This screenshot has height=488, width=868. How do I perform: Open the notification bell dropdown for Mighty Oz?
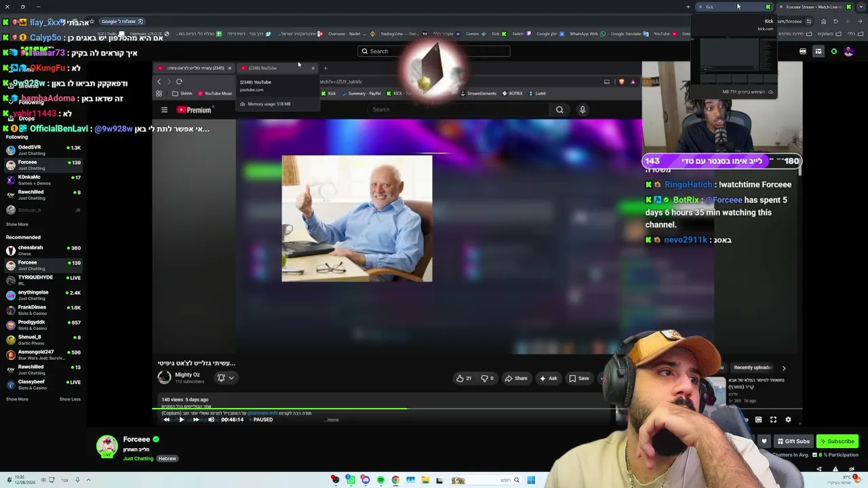point(226,378)
